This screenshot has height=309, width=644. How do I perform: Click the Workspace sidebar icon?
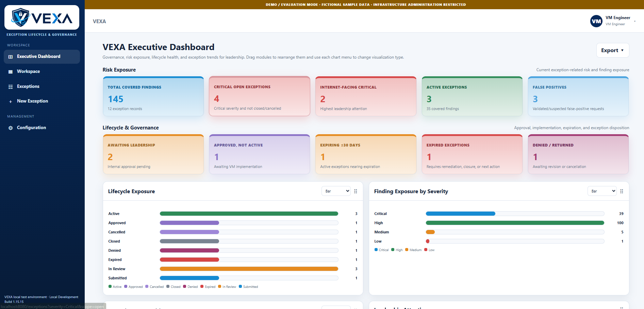point(11,72)
